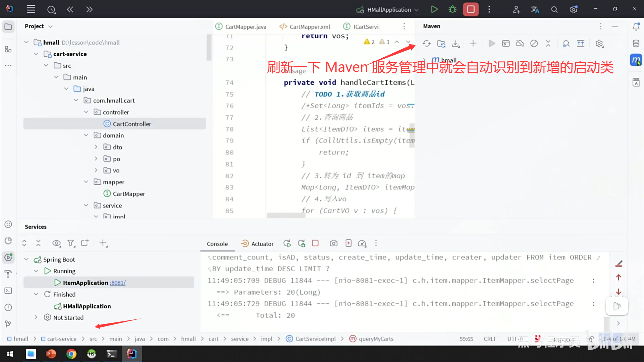
Task: Open queryMyCarts in the breadcrumb bar
Action: [376, 339]
